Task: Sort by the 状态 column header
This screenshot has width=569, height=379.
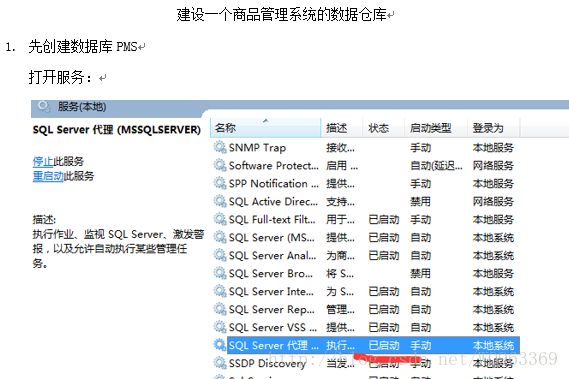Action: [384, 128]
